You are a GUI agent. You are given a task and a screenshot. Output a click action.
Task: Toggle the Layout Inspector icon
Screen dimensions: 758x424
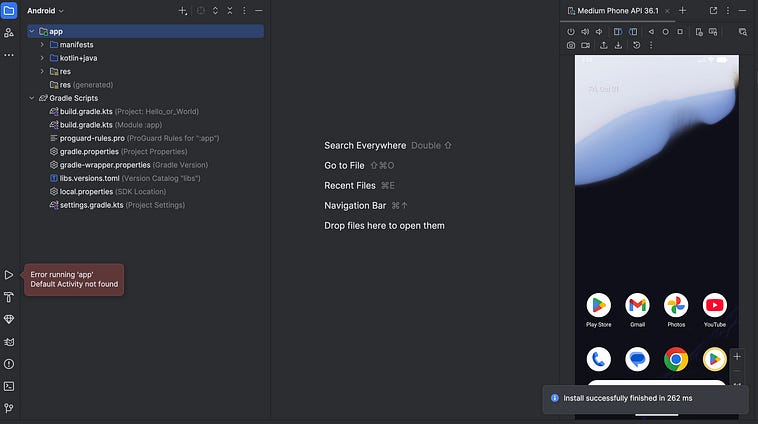(743, 32)
